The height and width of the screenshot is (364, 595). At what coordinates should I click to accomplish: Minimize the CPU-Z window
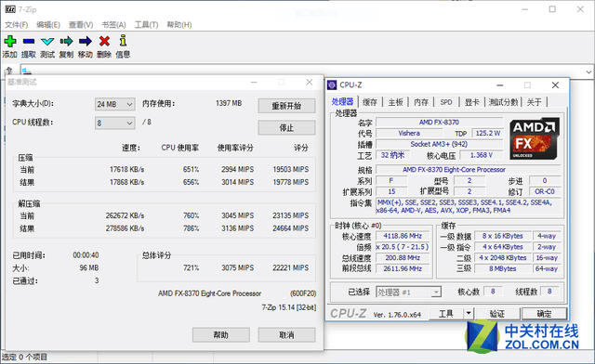(500, 84)
